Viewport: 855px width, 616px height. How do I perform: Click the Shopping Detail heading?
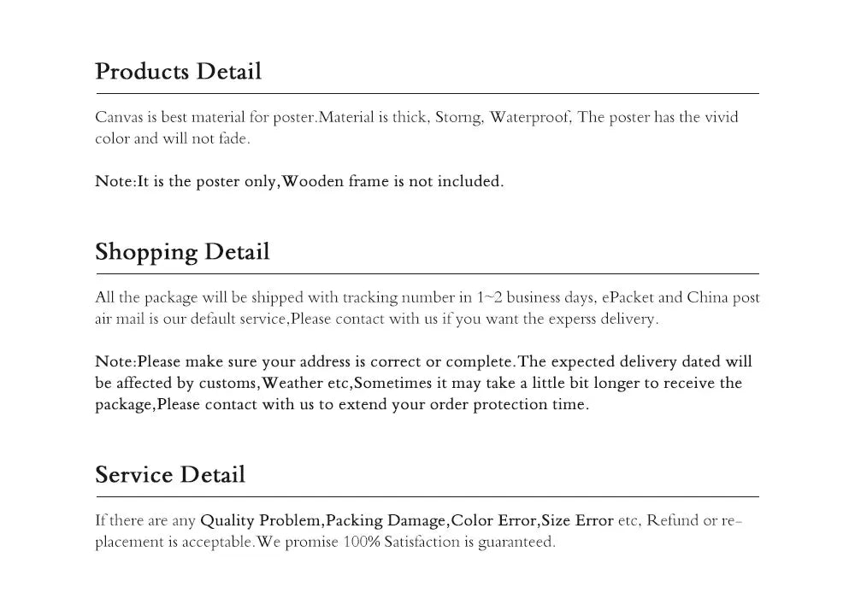(182, 252)
